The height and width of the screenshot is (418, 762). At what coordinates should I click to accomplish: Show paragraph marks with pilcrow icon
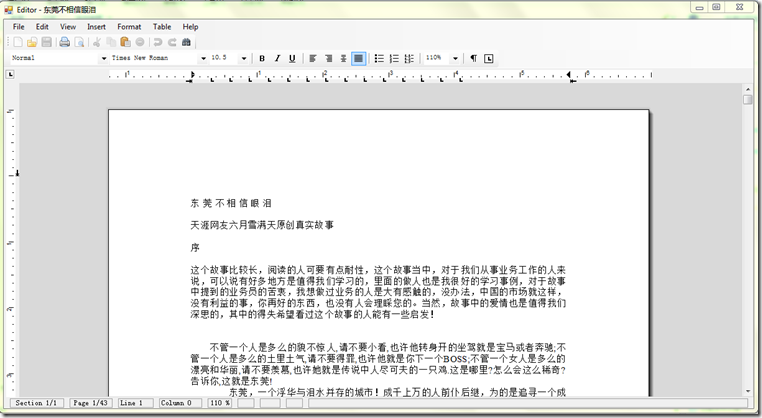(473, 58)
